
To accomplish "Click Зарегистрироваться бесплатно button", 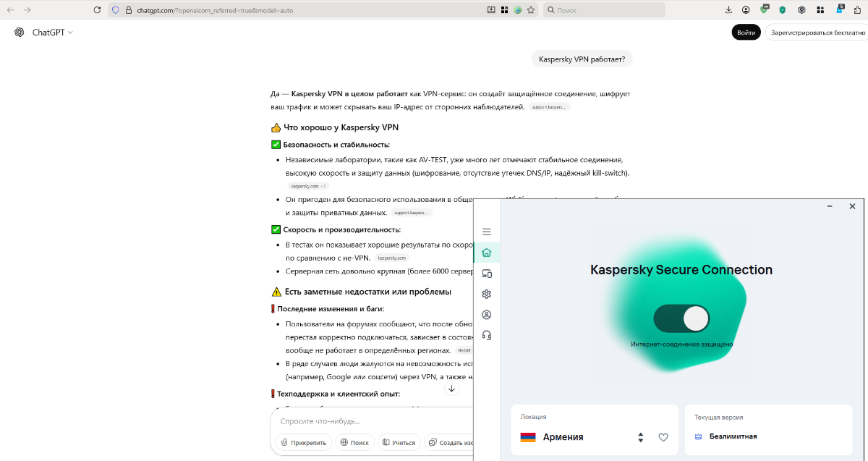I will coord(817,33).
